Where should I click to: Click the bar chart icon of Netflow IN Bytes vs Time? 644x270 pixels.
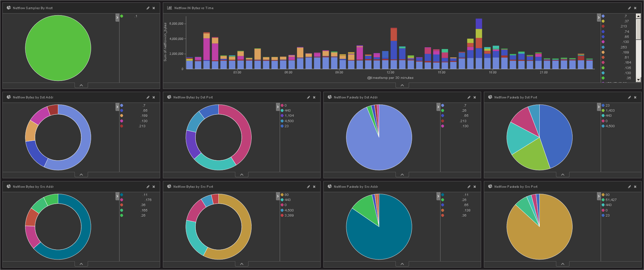pyautogui.click(x=169, y=8)
